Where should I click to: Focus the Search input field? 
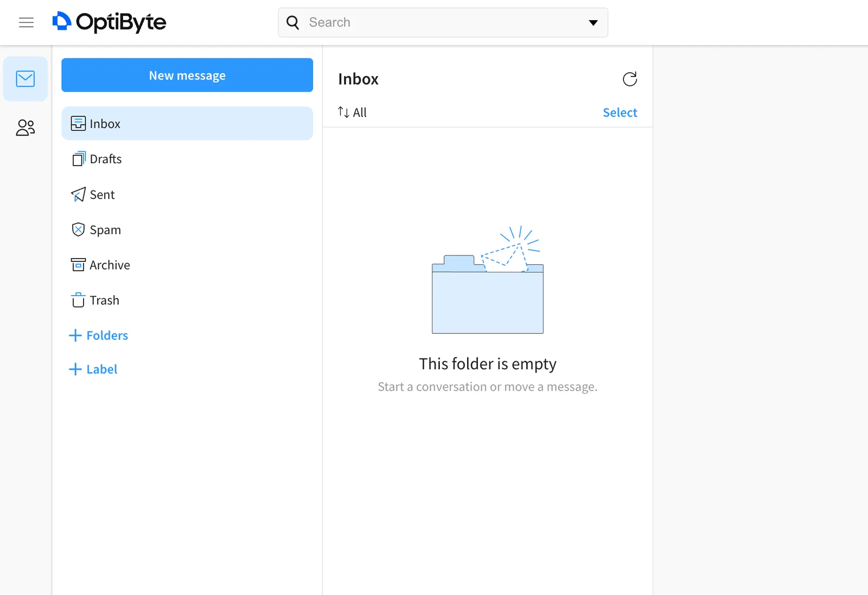[443, 22]
